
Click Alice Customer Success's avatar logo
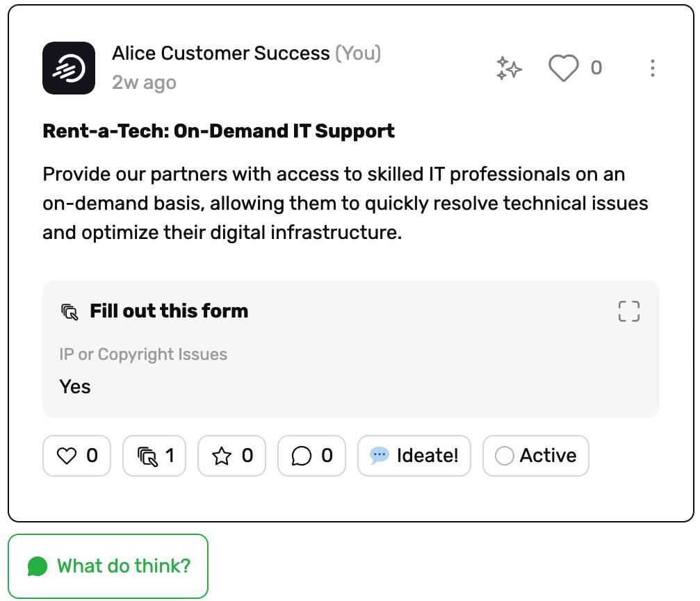(69, 68)
